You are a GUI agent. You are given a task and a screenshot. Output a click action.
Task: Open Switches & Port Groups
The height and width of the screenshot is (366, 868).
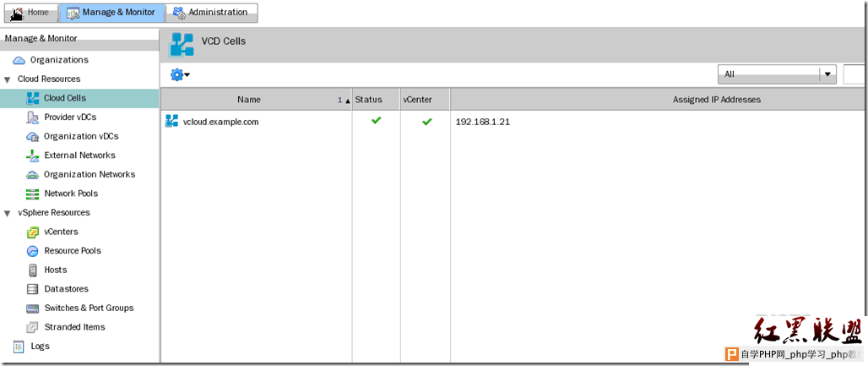coord(90,308)
